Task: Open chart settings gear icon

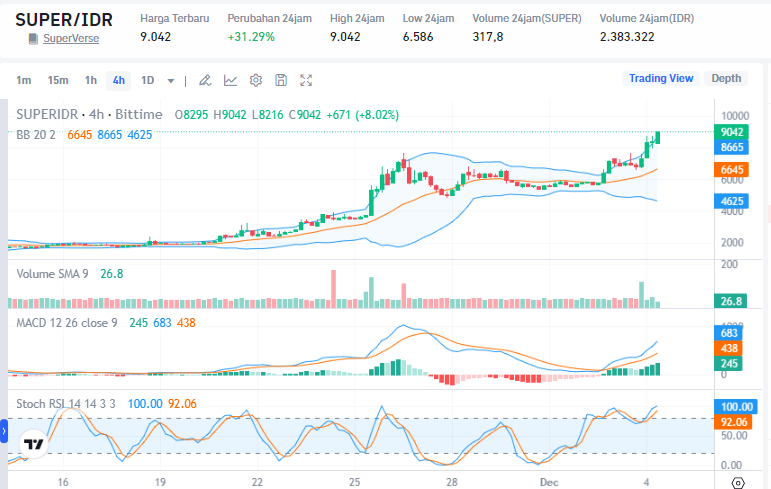Action: click(x=256, y=80)
